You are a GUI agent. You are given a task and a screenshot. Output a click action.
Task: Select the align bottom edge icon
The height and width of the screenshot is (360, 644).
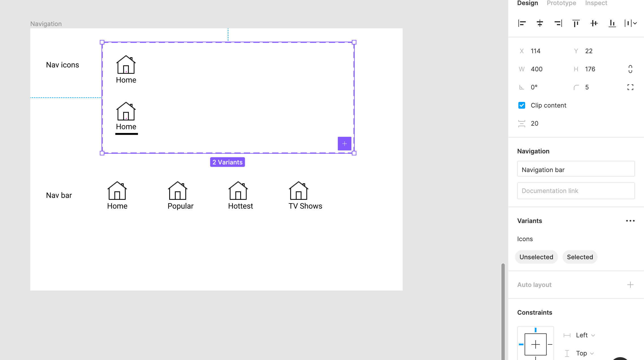(612, 23)
